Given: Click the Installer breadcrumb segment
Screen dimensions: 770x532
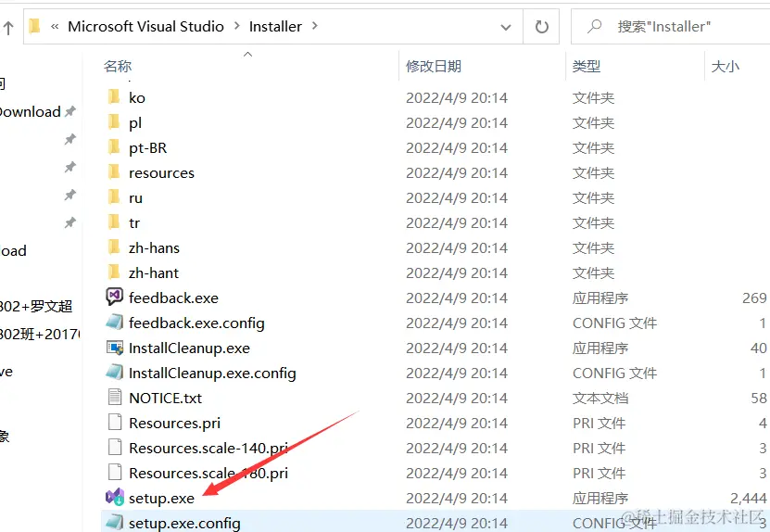Looking at the screenshot, I should (x=275, y=26).
